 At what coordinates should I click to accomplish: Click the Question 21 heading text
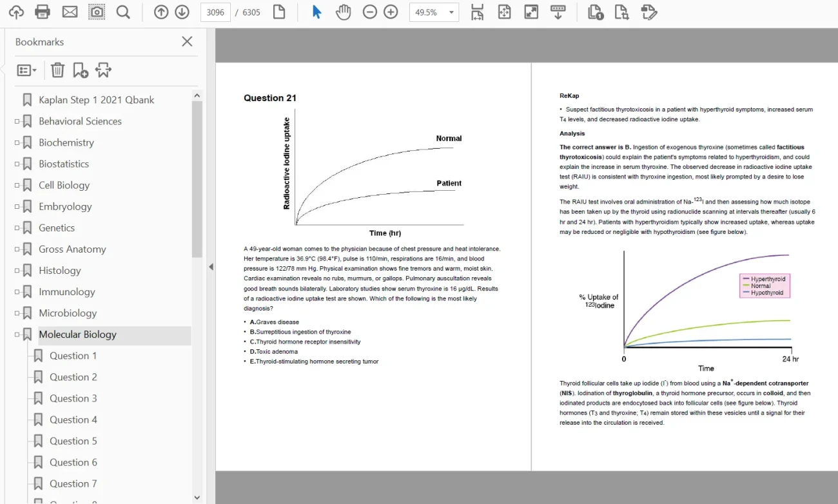pyautogui.click(x=270, y=98)
